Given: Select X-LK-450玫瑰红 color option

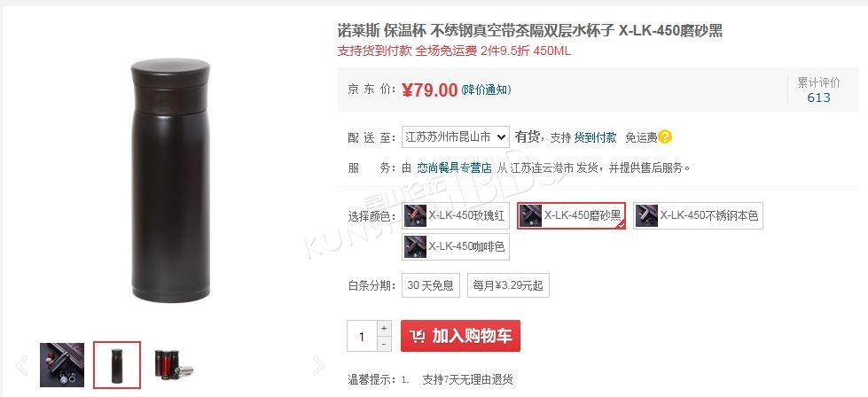Looking at the screenshot, I should click(456, 215).
